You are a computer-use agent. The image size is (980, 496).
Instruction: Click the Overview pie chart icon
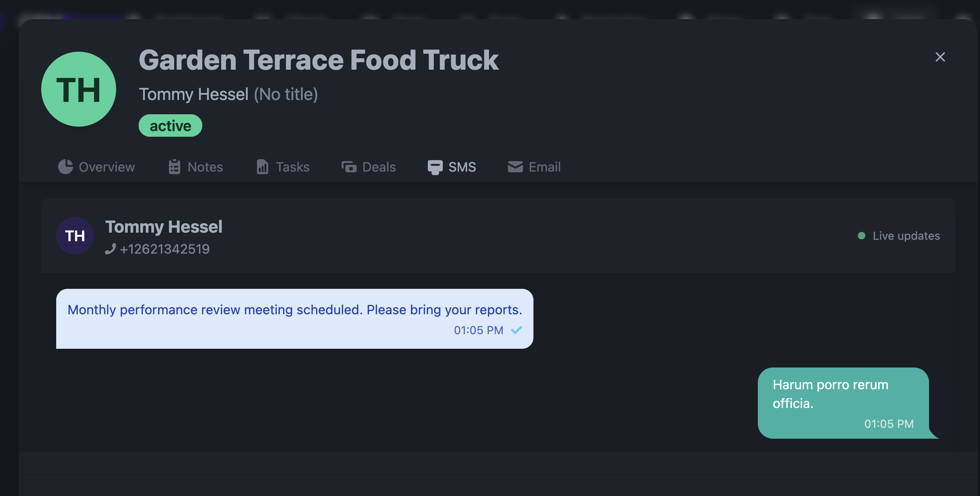pyautogui.click(x=66, y=167)
